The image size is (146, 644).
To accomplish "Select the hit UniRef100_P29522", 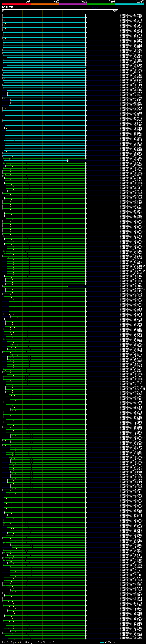I will click(131, 294).
